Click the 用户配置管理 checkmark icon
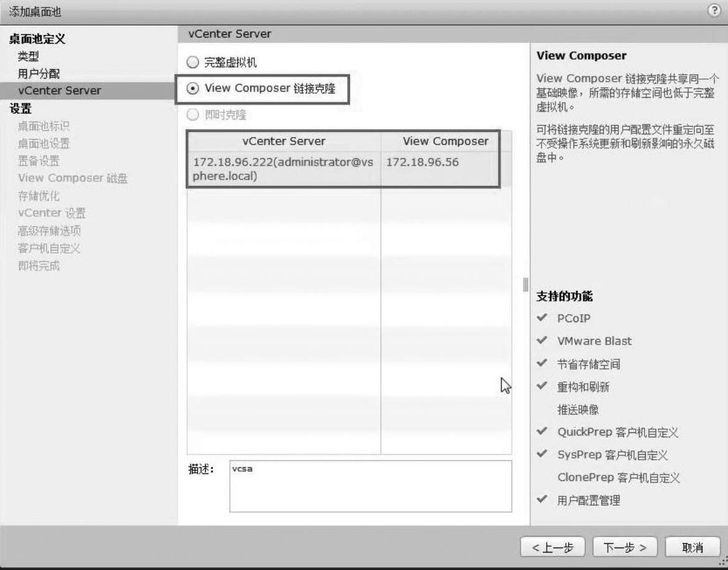This screenshot has height=570, width=728. coord(542,499)
